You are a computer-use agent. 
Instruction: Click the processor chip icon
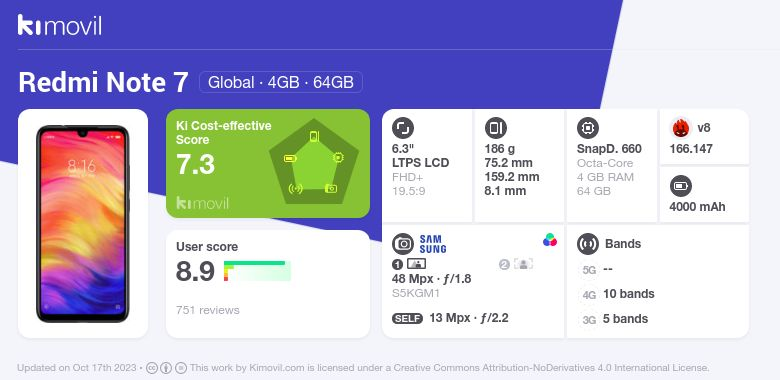pyautogui.click(x=588, y=128)
